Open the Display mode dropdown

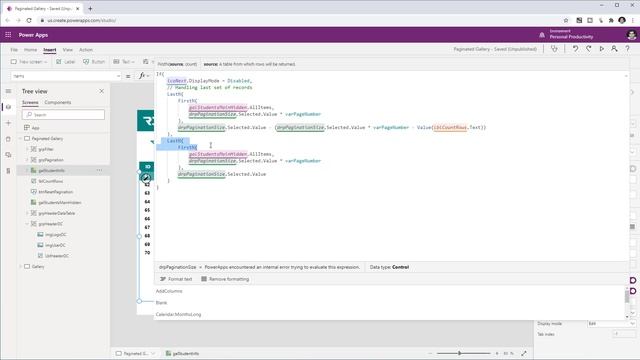pos(611,324)
